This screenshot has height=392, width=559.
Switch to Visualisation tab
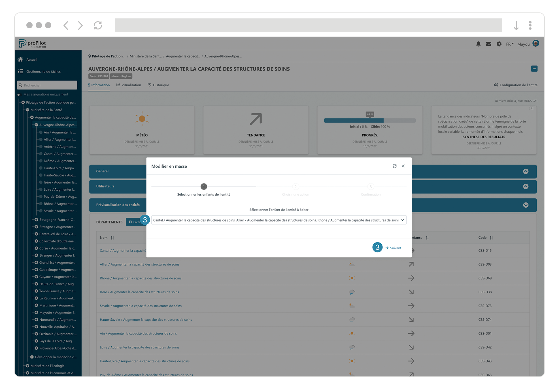[129, 85]
